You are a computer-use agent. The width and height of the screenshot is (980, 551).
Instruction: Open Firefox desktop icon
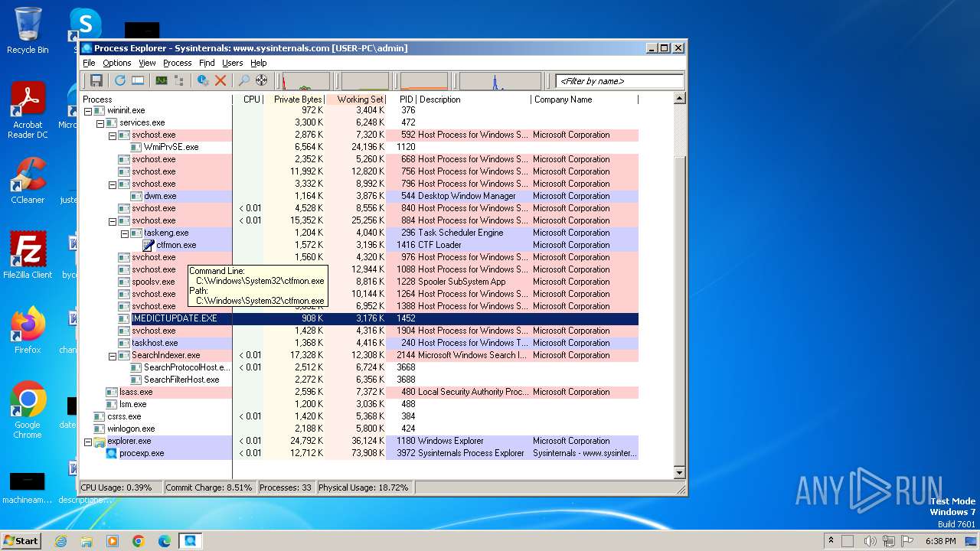click(28, 331)
